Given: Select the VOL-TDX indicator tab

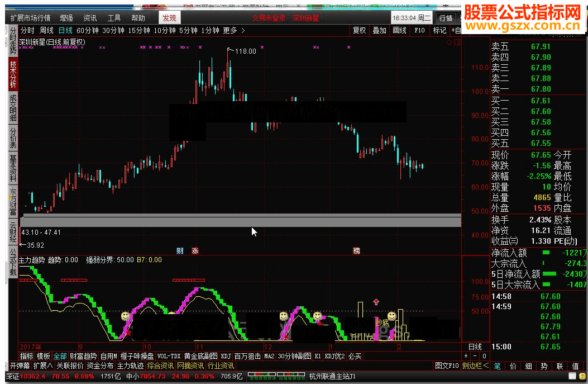Looking at the screenshot, I should tap(169, 356).
